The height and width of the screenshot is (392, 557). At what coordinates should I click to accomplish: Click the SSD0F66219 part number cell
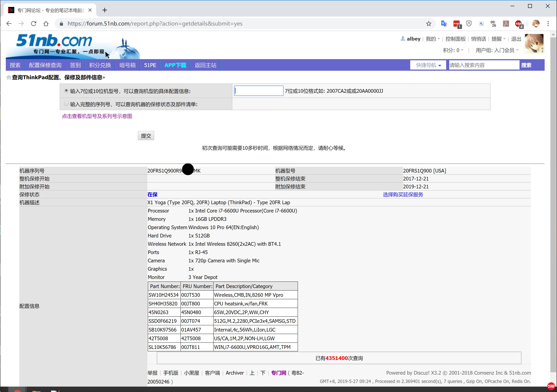(x=164, y=321)
